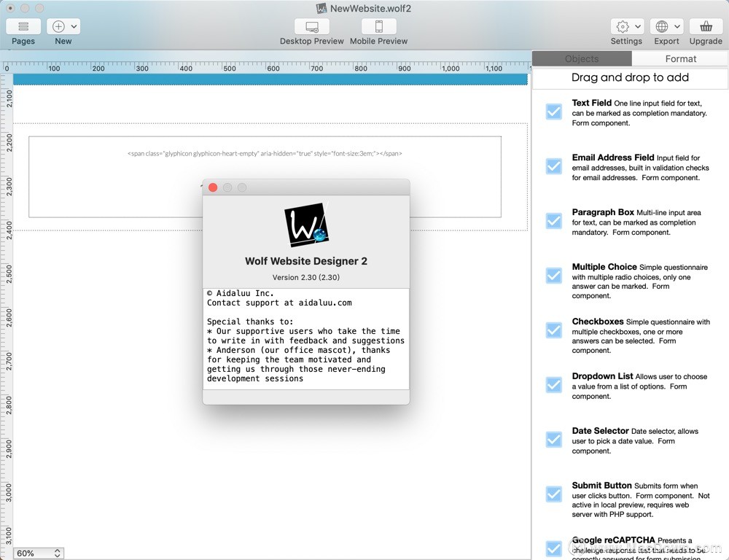Click the Settings gear icon
The height and width of the screenshot is (560, 729).
(x=623, y=26)
